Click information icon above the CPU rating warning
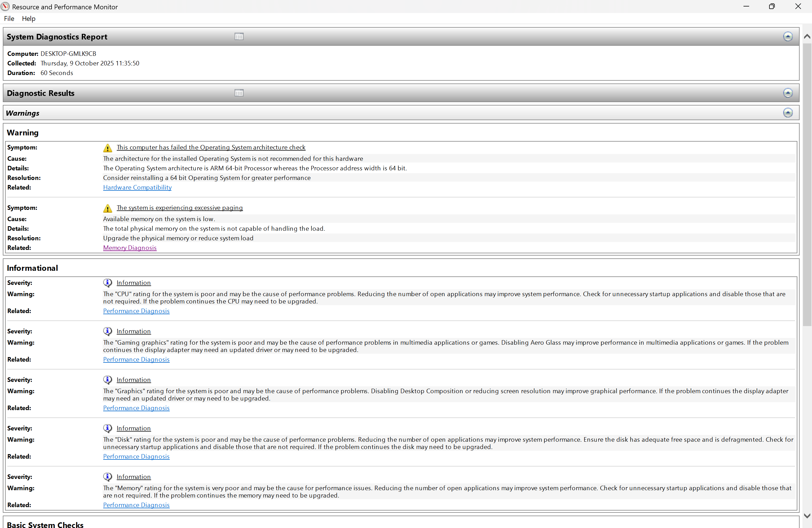The image size is (812, 528). pos(107,283)
